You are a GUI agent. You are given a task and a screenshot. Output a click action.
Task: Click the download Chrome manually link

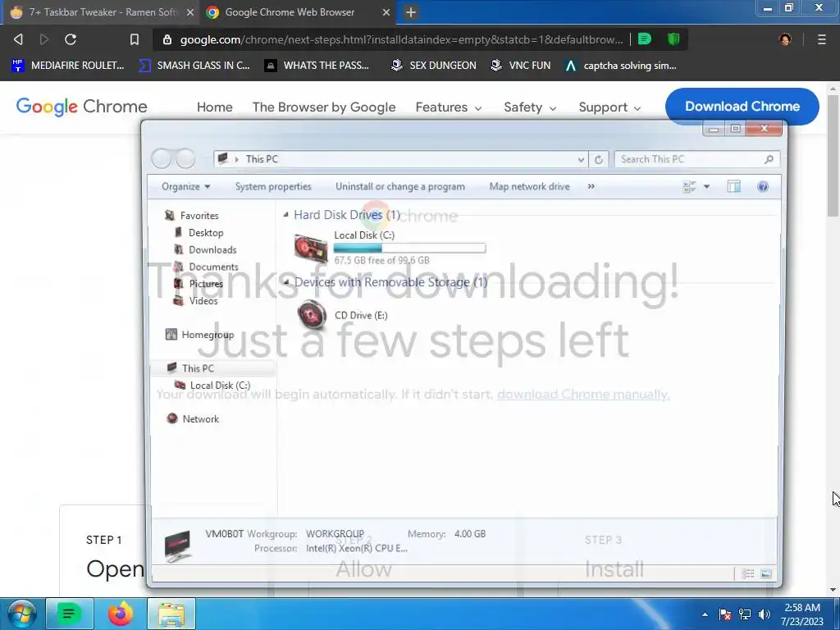[583, 395]
